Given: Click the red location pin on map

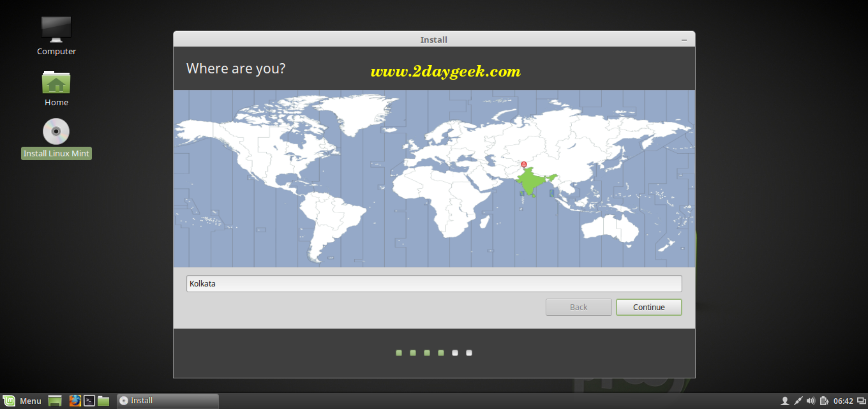Looking at the screenshot, I should (x=524, y=165).
